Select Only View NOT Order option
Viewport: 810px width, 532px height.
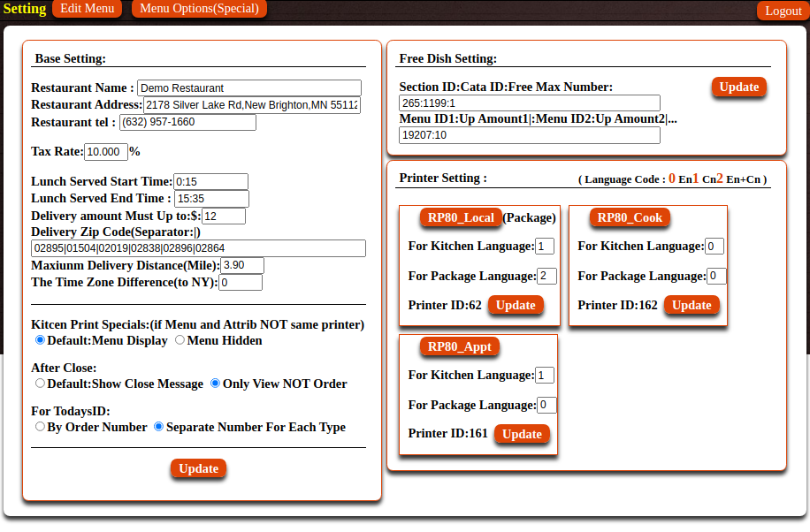215,384
